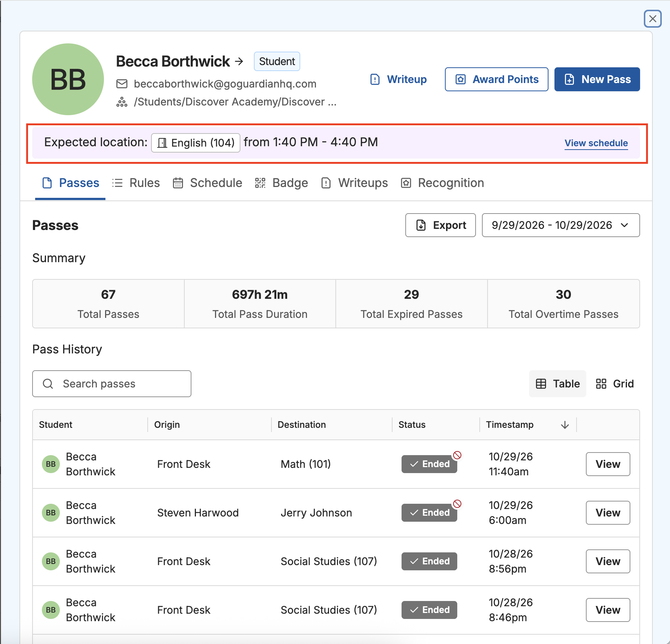The height and width of the screenshot is (644, 670).
Task: View the 10/28/26 8:56pm pass
Action: click(x=608, y=561)
